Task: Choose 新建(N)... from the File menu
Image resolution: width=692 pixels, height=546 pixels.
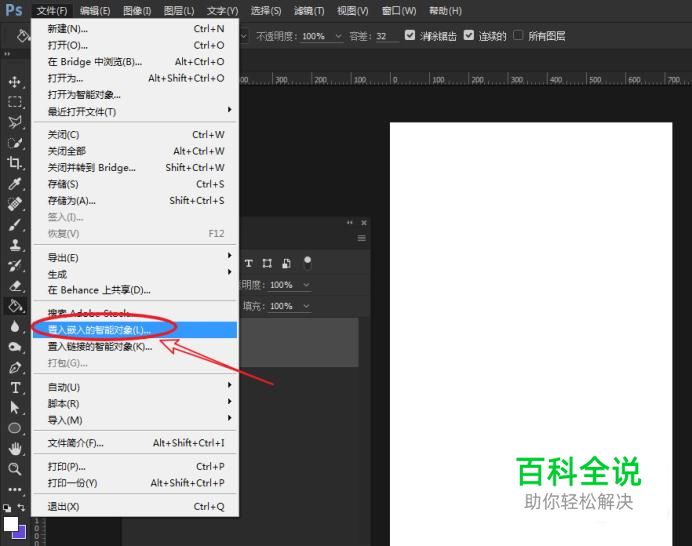Action: pos(135,29)
